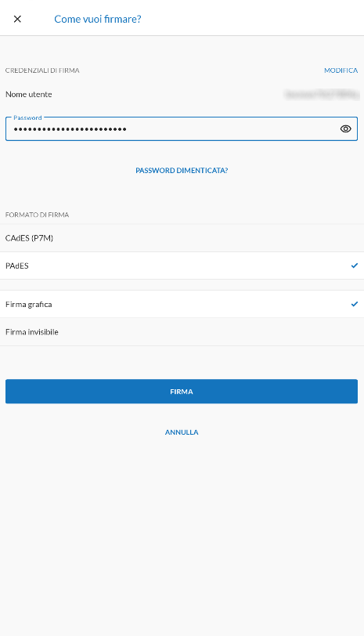The height and width of the screenshot is (636, 364).
Task: Select CAdES (P7M) signature format
Action: pos(182,238)
